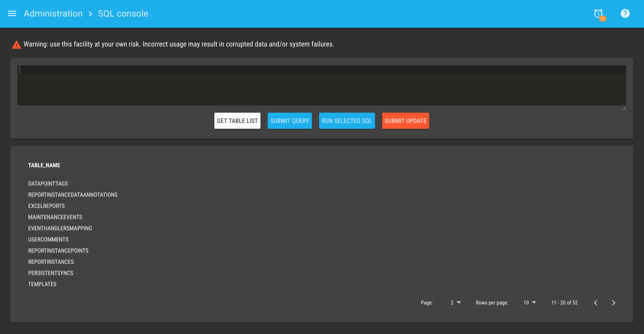Click the warning triangle alert icon
644x334 pixels.
pos(16,44)
